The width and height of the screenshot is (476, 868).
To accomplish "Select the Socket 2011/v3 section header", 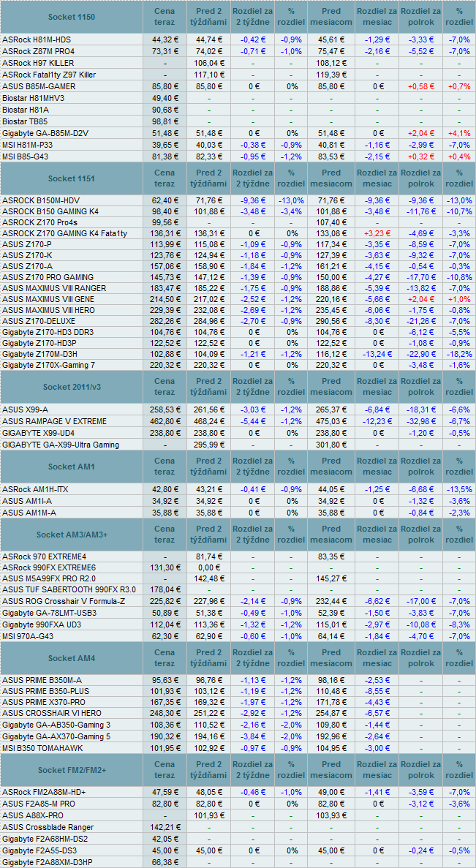I will tap(72, 388).
